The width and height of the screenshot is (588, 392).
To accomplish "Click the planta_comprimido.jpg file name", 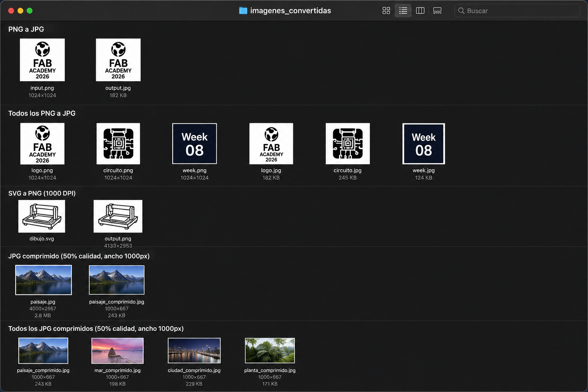I will (x=270, y=370).
